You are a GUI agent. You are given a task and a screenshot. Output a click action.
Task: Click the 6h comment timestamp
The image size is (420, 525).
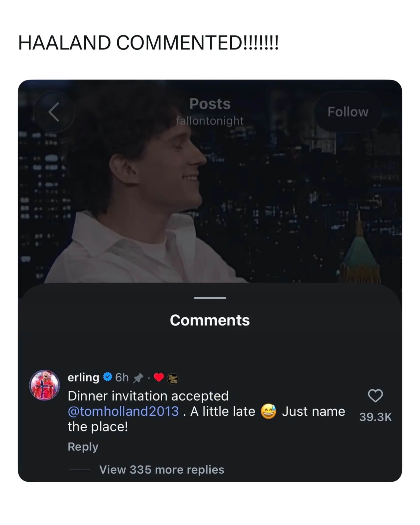click(122, 377)
